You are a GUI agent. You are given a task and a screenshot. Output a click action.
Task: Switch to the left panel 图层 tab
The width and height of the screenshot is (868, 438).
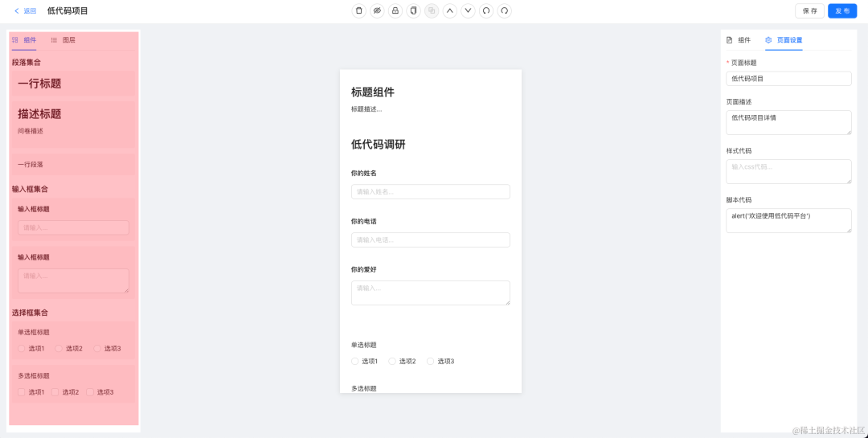[63, 40]
